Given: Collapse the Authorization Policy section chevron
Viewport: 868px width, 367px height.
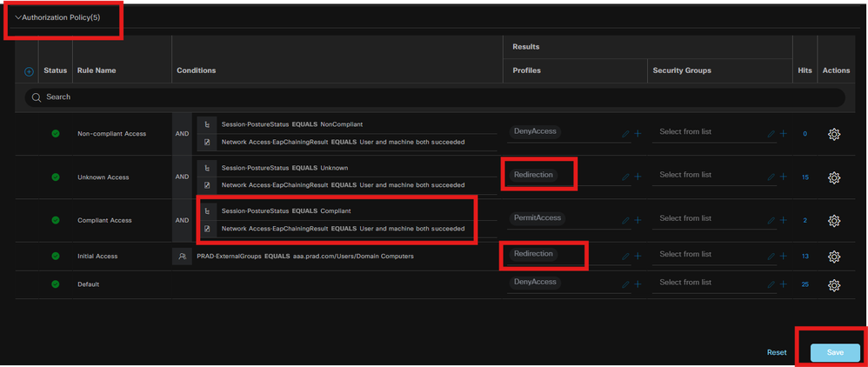Looking at the screenshot, I should click(18, 17).
